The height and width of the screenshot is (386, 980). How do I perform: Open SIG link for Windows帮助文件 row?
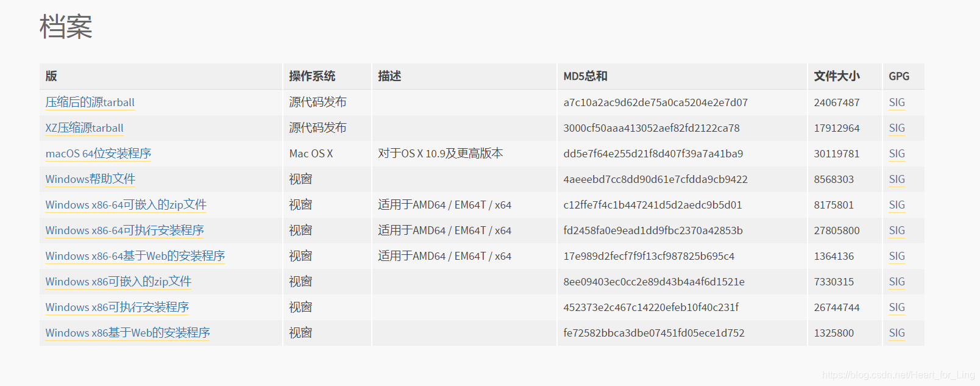coord(897,179)
